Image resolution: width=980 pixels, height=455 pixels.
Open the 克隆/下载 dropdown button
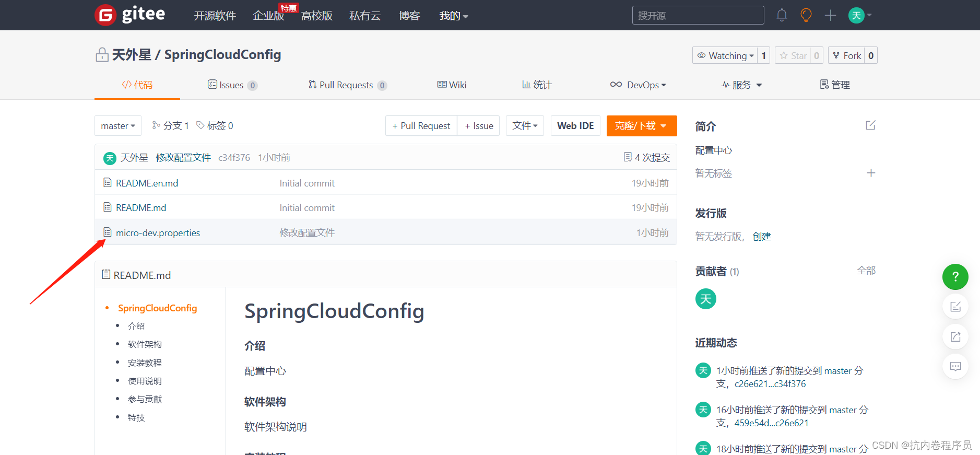point(642,126)
